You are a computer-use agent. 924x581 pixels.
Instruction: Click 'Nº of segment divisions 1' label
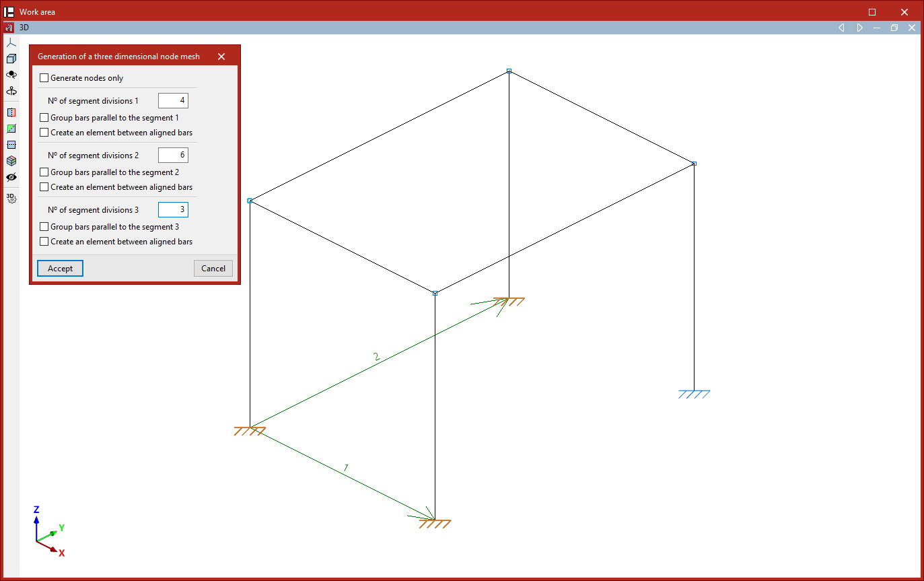[93, 101]
